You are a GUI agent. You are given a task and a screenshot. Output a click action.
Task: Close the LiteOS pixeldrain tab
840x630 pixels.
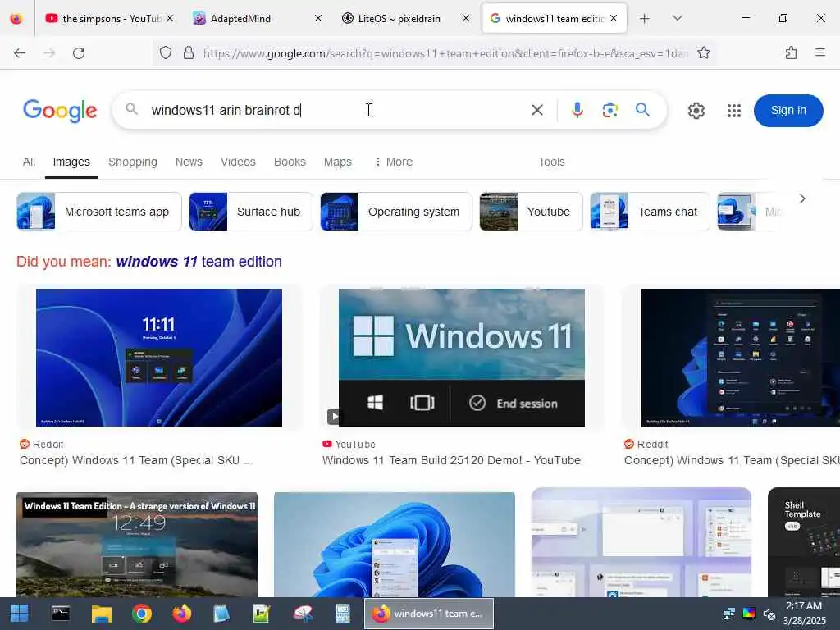pyautogui.click(x=466, y=19)
